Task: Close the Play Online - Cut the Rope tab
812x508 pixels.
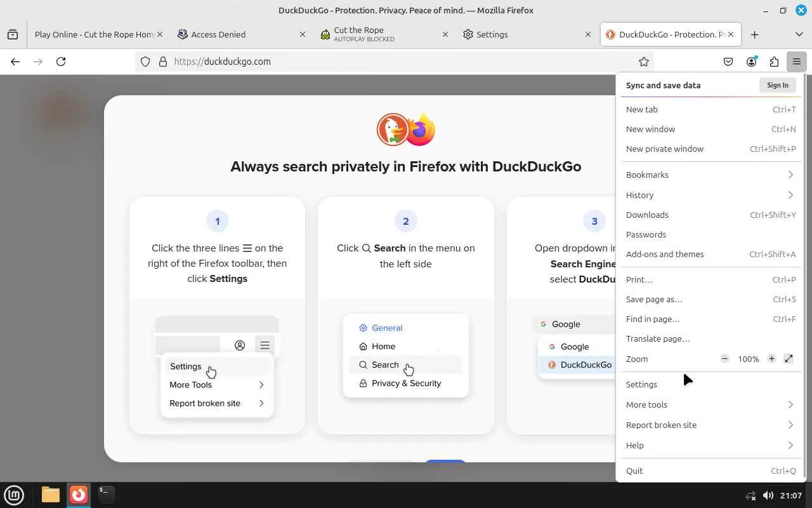Action: pyautogui.click(x=159, y=34)
